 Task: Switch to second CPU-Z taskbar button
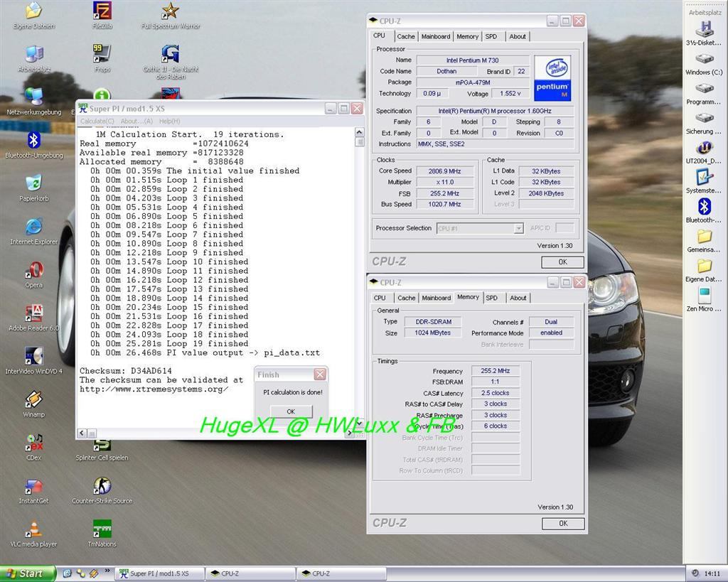click(x=342, y=573)
